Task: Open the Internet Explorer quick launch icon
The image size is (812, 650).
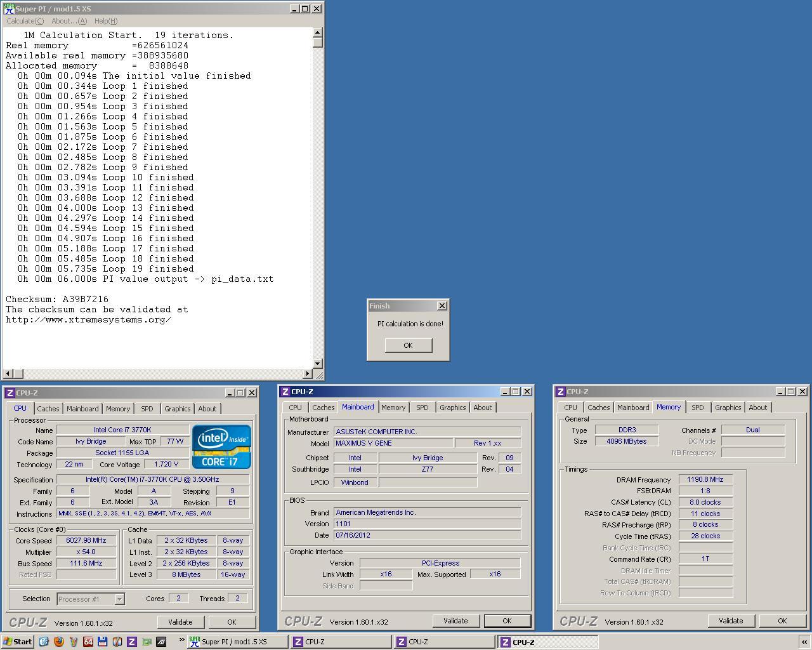Action: [x=44, y=642]
